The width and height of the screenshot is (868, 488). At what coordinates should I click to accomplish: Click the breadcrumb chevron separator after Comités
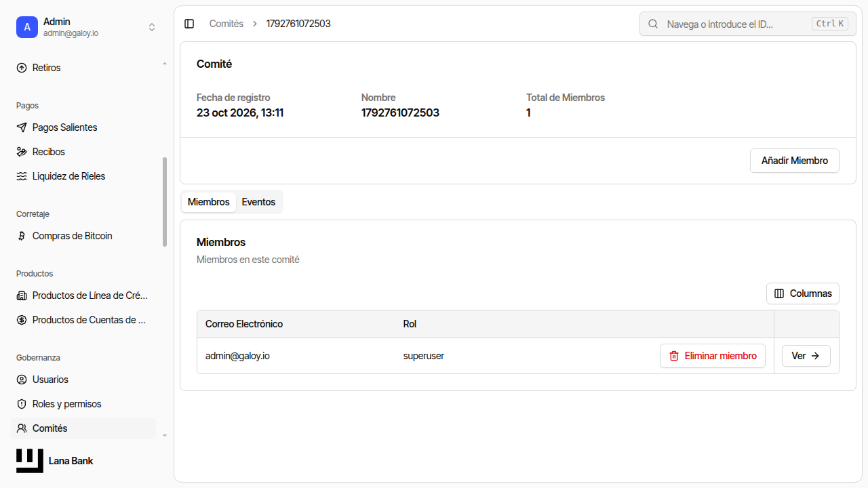[255, 24]
